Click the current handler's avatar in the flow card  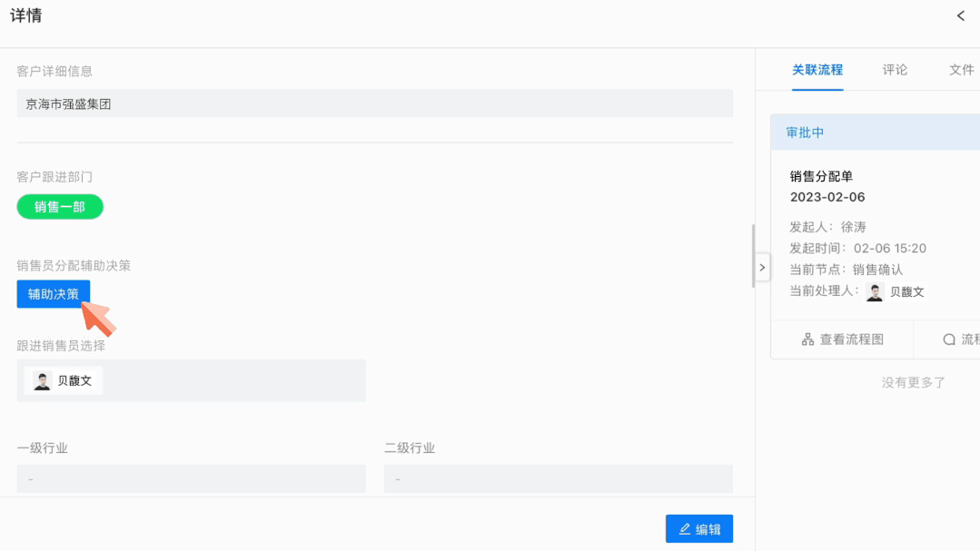point(875,291)
